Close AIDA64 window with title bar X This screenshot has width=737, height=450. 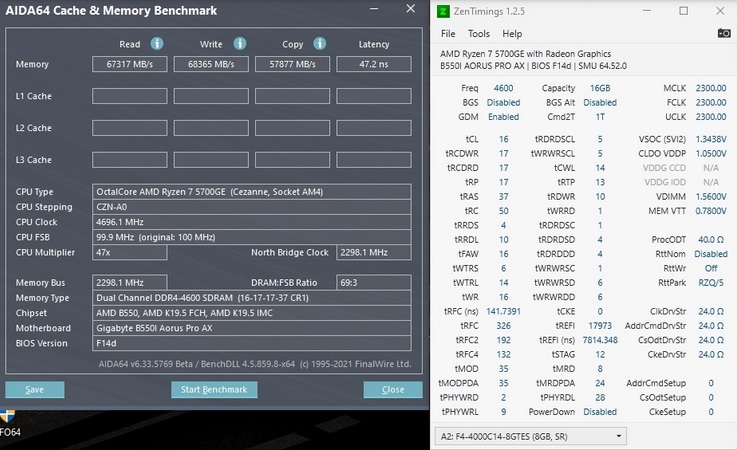[x=410, y=9]
